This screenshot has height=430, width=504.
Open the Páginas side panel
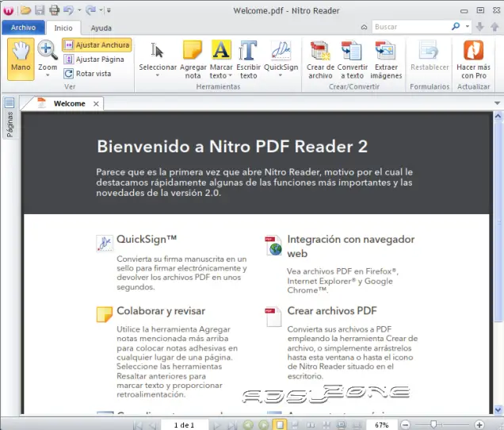click(10, 117)
